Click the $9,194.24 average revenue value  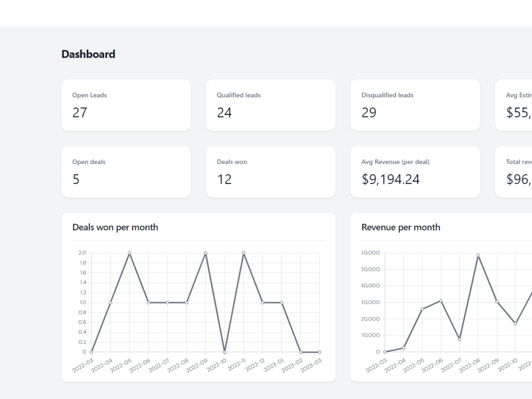(390, 179)
